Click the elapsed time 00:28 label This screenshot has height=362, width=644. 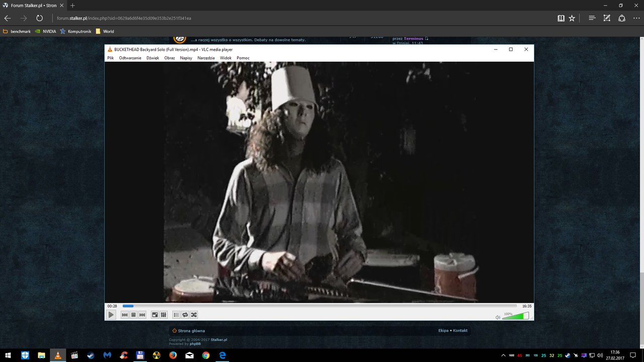[x=112, y=306]
